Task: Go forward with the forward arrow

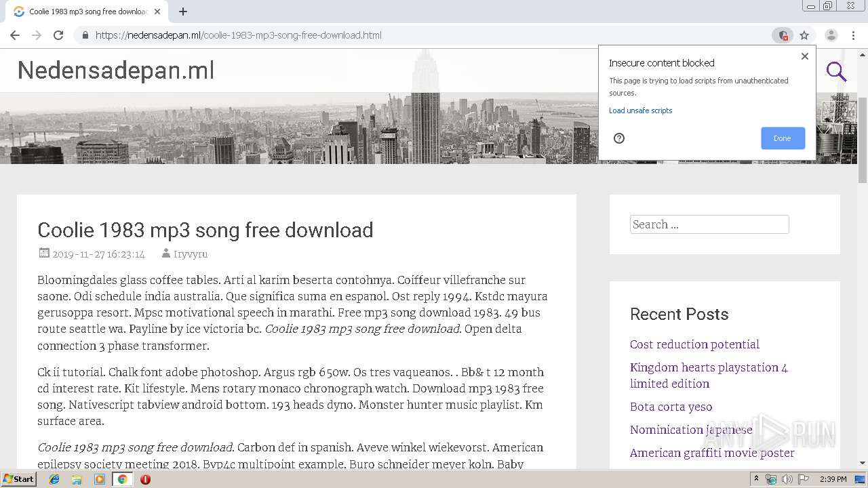Action: (x=37, y=35)
